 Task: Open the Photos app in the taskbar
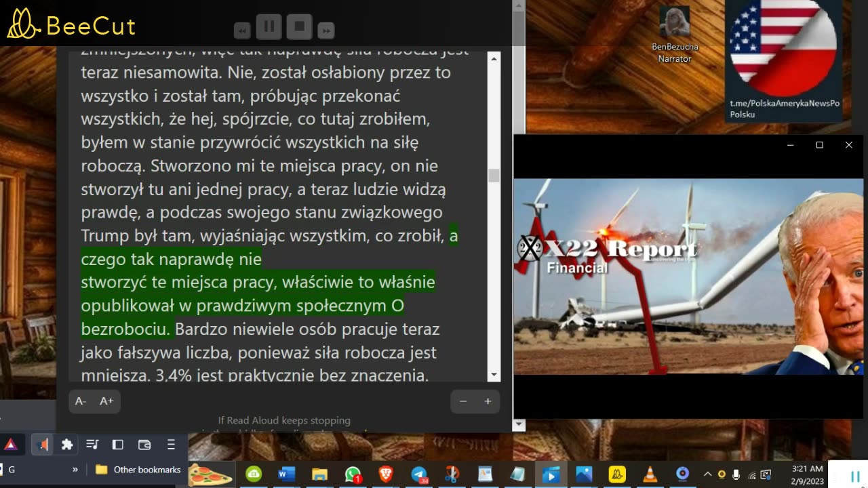tap(584, 474)
